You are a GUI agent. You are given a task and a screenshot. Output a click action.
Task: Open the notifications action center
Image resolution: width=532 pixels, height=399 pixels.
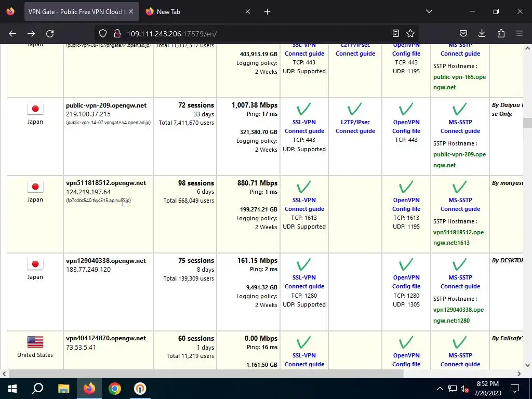pos(515,389)
